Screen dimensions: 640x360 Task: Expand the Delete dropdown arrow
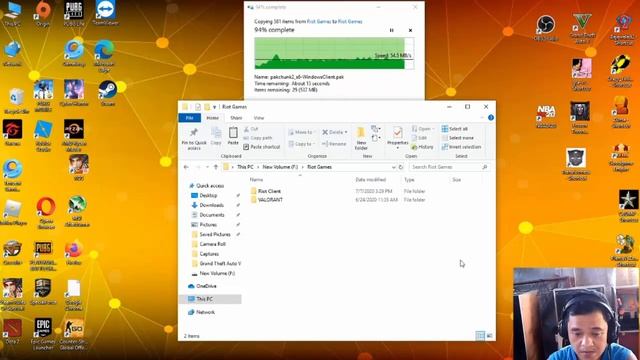346,132
